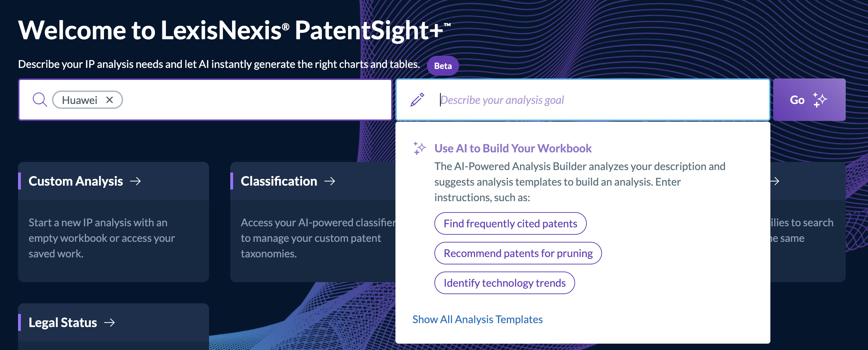Click the Go button

[809, 100]
